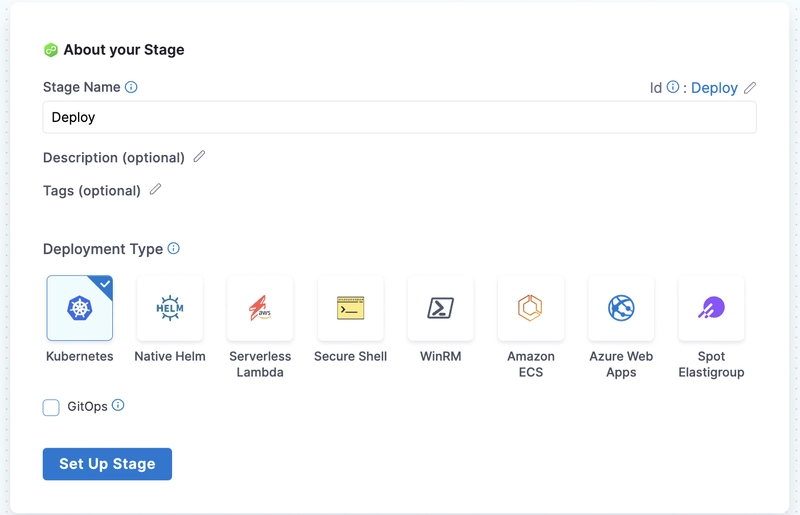Edit Tags with pencil icon
800x515 pixels.
pos(155,189)
